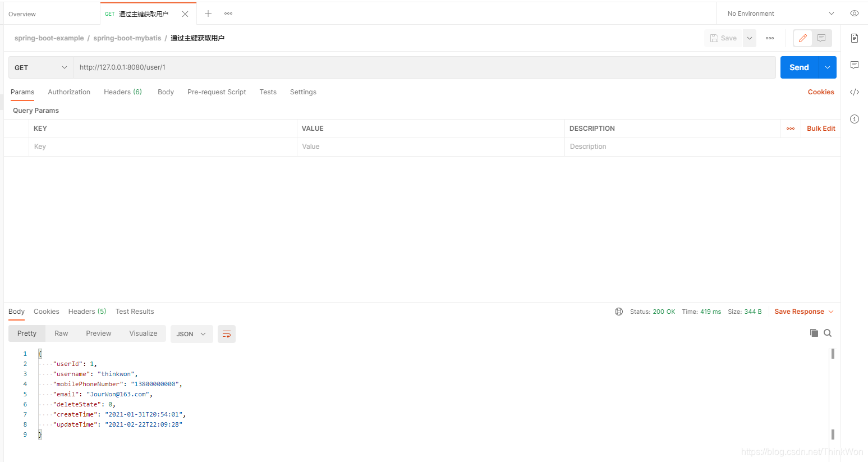Switch to comment mode icon
The image size is (868, 462).
[x=821, y=38]
